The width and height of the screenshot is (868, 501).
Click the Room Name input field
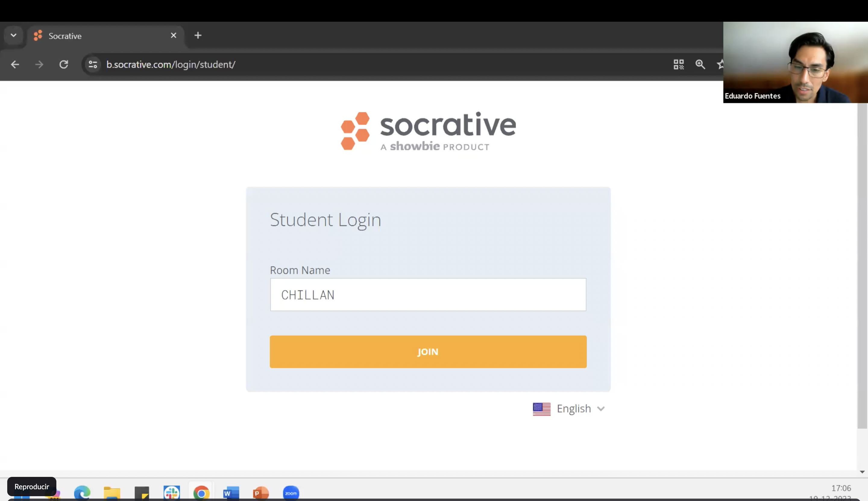(x=428, y=295)
